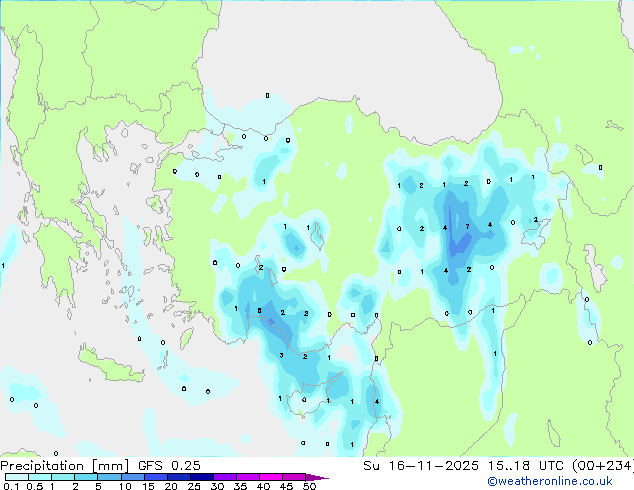Click the '3' precipitation value on map
The image size is (634, 490).
[281, 355]
